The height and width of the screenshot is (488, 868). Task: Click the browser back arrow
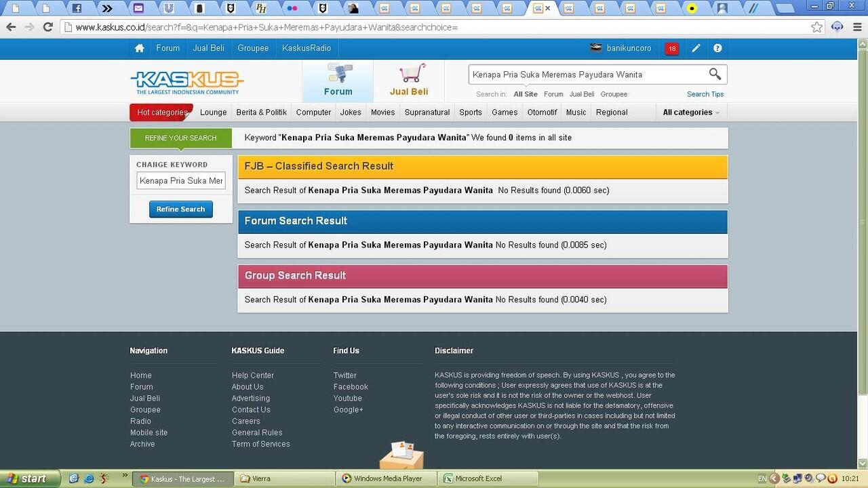pyautogui.click(x=11, y=27)
